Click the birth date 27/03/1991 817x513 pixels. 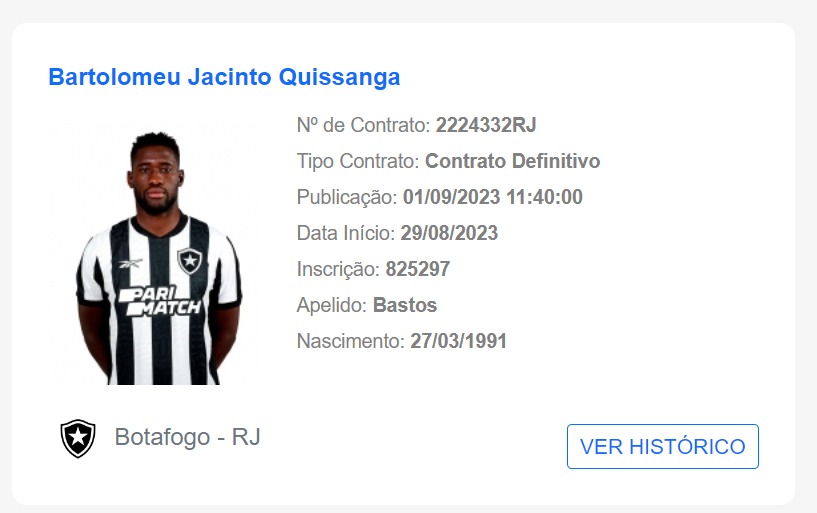[x=458, y=341]
